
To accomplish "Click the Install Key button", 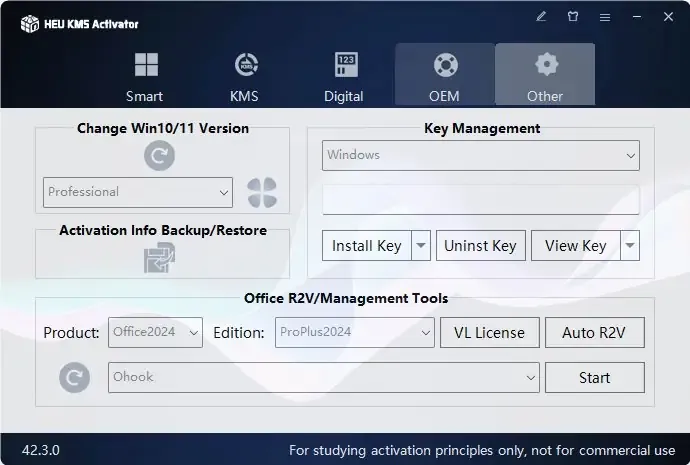I will coord(367,245).
